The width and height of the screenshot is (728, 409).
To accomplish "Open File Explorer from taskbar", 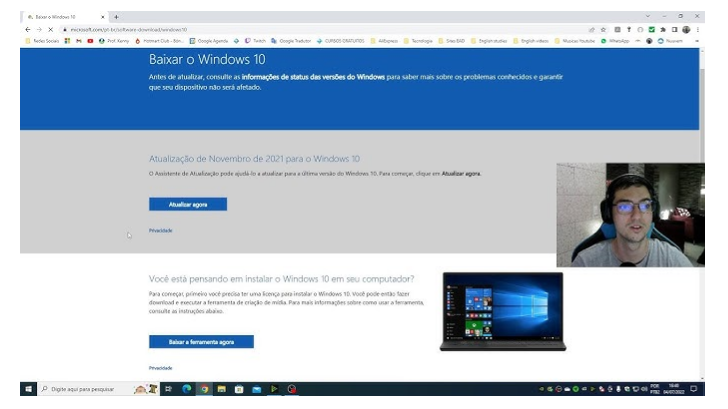I will pyautogui.click(x=221, y=389).
